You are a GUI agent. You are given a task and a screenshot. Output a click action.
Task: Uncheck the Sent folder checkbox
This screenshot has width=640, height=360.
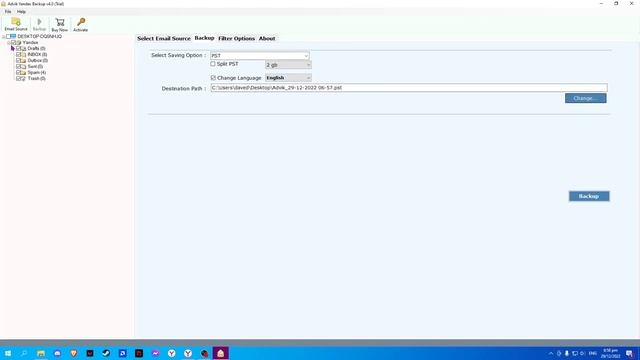pyautogui.click(x=18, y=66)
